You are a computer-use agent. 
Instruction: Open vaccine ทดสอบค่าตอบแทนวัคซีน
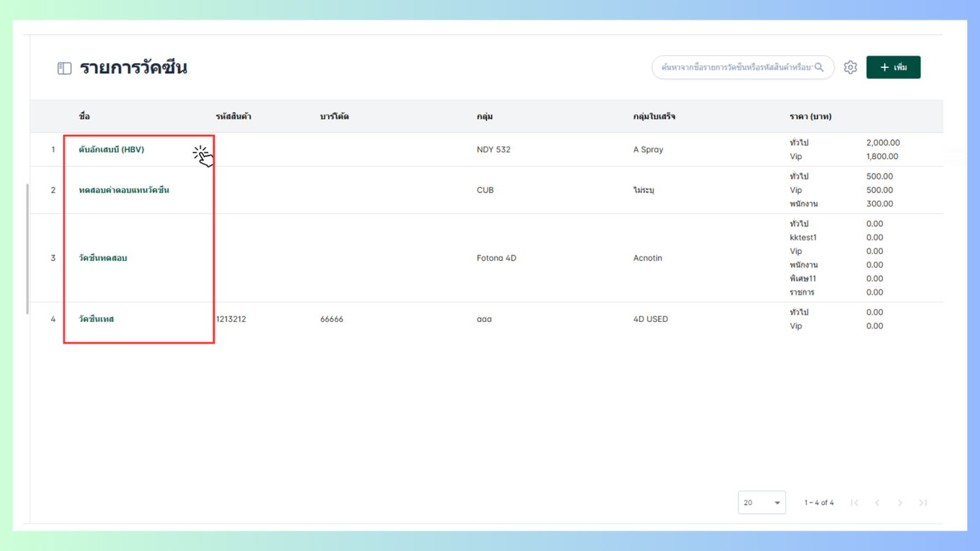click(124, 190)
